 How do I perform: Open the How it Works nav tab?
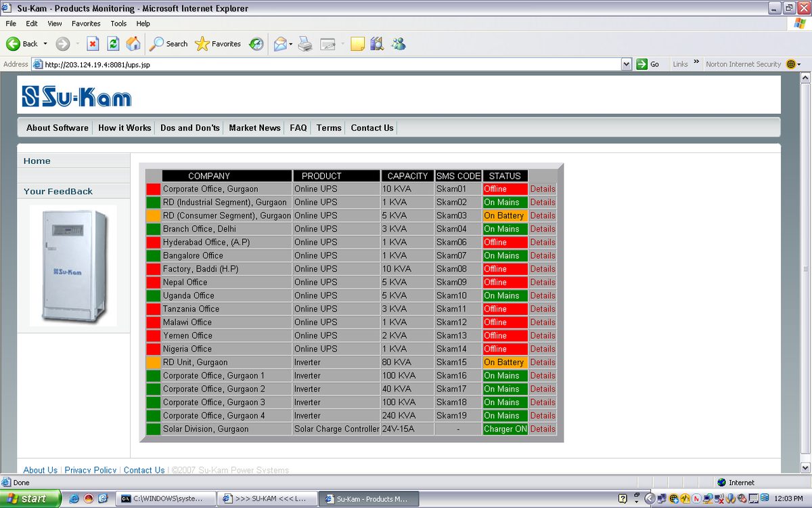125,127
